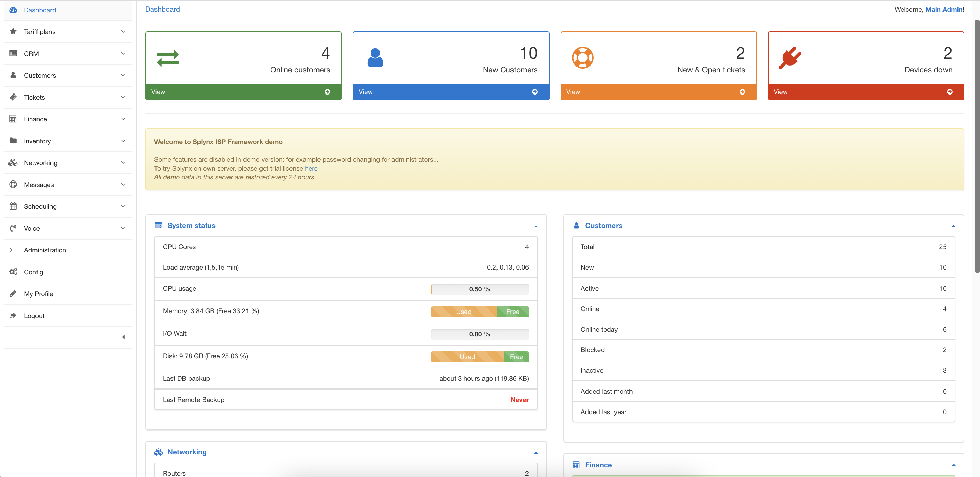980x477 pixels.
Task: Click the Inventory folder icon in sidebar
Action: [x=13, y=141]
